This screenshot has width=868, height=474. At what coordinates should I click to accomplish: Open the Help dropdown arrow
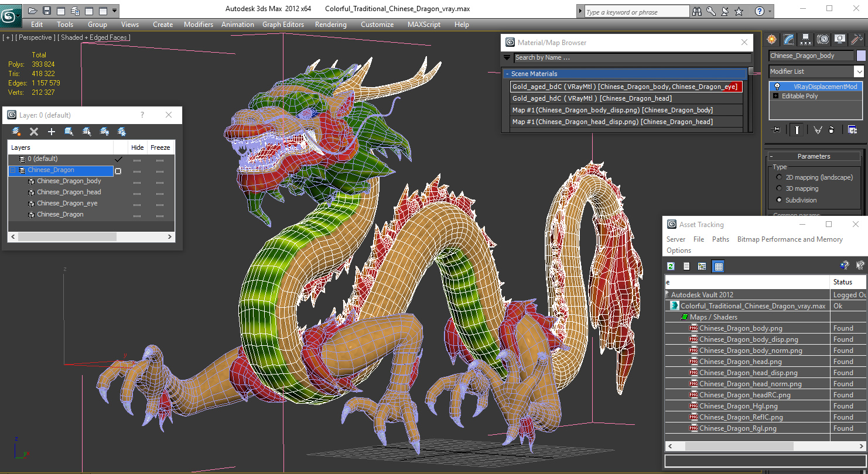coord(769,11)
